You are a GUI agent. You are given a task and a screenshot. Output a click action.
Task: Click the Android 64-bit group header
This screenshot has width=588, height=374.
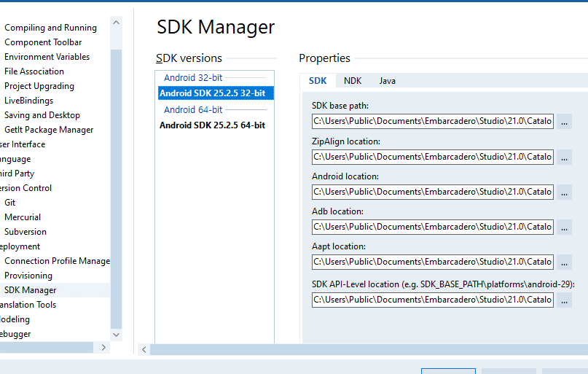point(193,109)
